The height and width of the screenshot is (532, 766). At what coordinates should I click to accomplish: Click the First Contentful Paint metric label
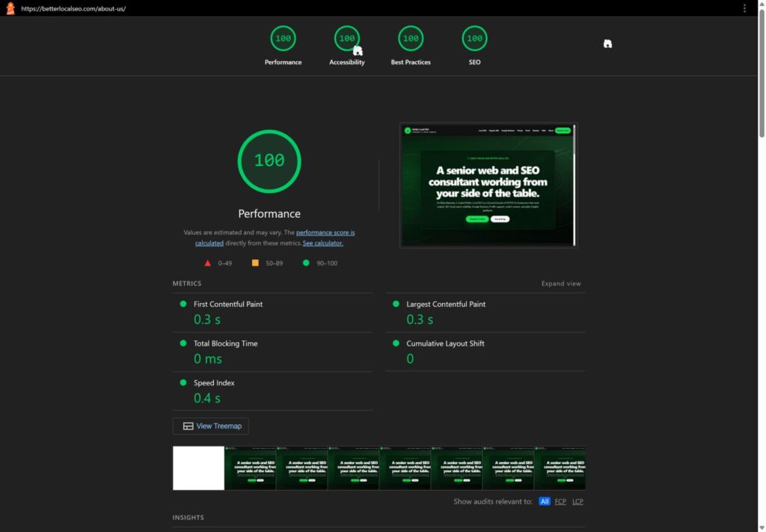pos(228,304)
